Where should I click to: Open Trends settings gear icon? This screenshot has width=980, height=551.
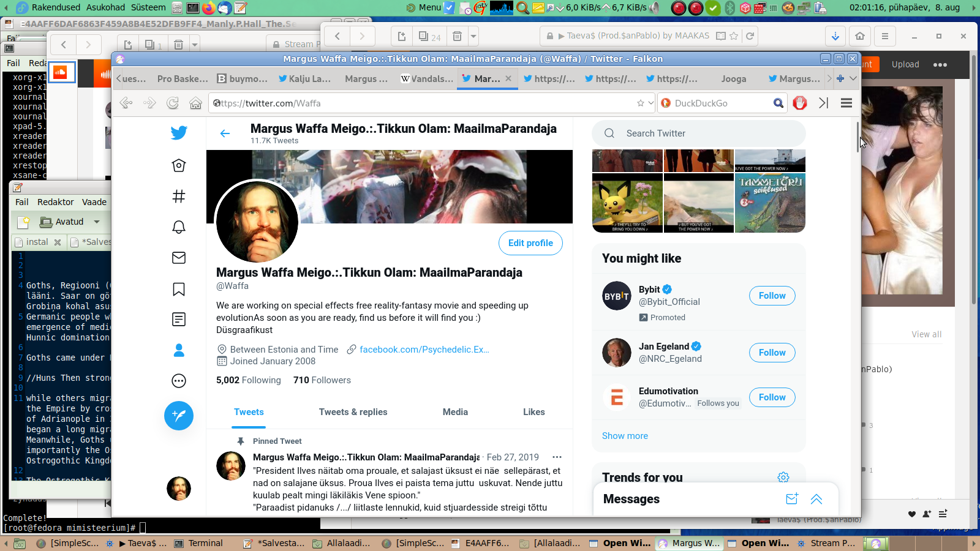pyautogui.click(x=783, y=477)
